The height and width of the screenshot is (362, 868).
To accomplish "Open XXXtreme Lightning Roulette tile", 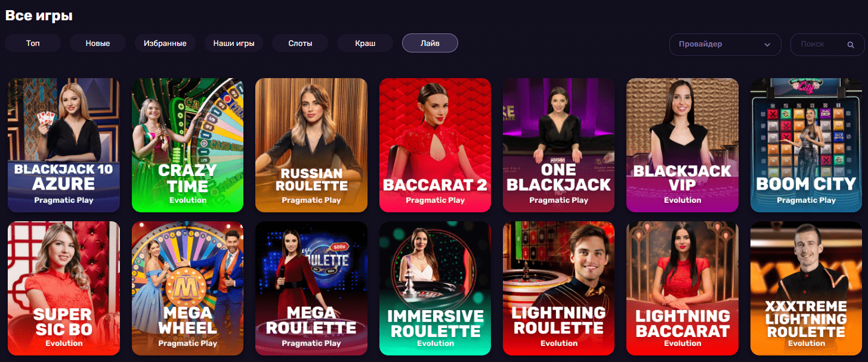I will tap(806, 288).
